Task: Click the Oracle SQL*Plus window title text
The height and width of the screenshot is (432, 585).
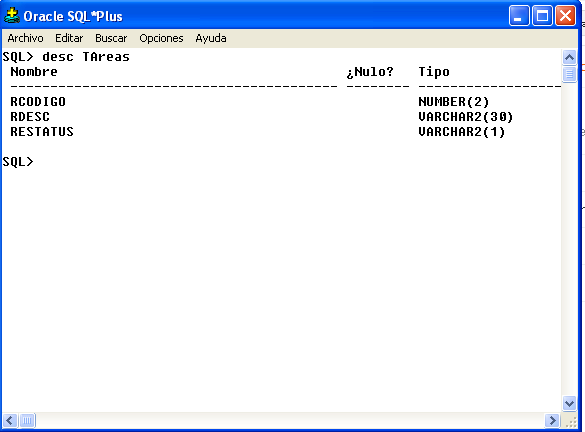Action: [x=73, y=16]
